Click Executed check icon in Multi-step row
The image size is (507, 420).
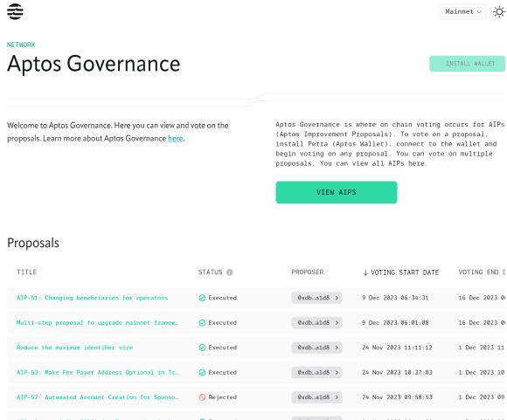pyautogui.click(x=202, y=323)
